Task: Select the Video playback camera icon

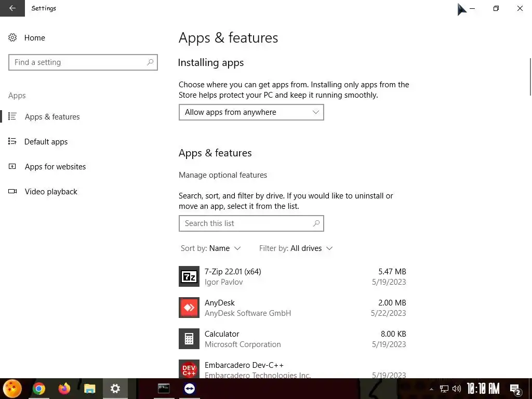Action: pyautogui.click(x=12, y=191)
